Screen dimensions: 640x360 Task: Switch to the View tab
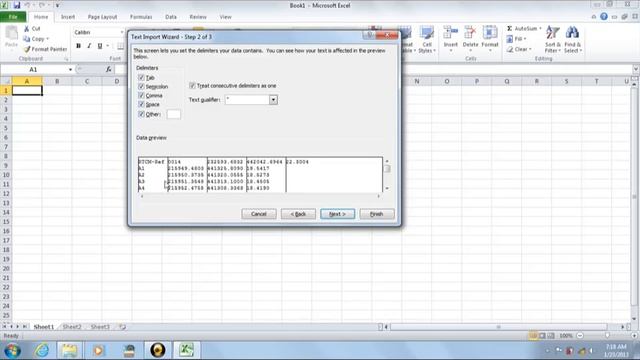point(225,17)
